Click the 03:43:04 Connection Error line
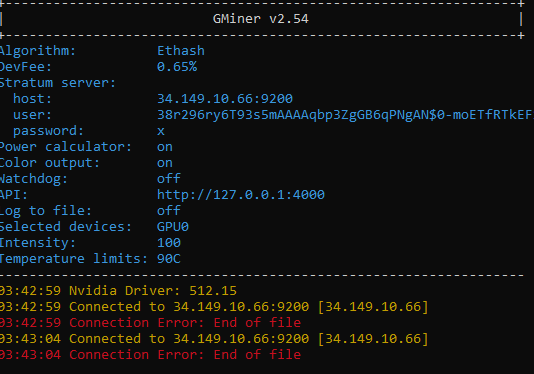Screen dimensions: 534x374 pyautogui.click(x=150, y=355)
